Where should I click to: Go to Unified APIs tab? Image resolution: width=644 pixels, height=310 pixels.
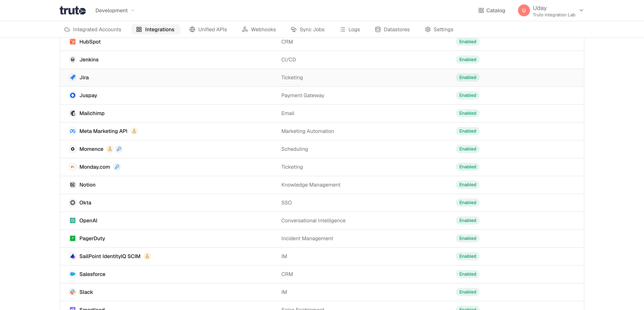pos(208,29)
